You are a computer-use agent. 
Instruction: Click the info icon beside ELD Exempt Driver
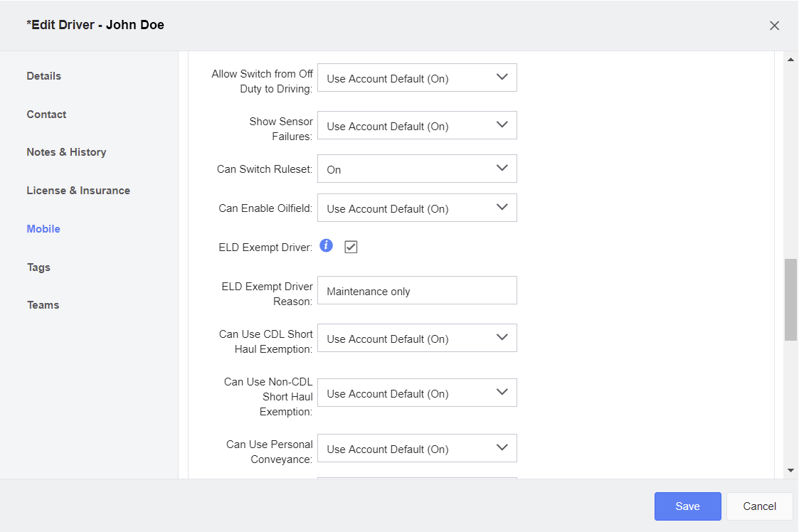326,245
